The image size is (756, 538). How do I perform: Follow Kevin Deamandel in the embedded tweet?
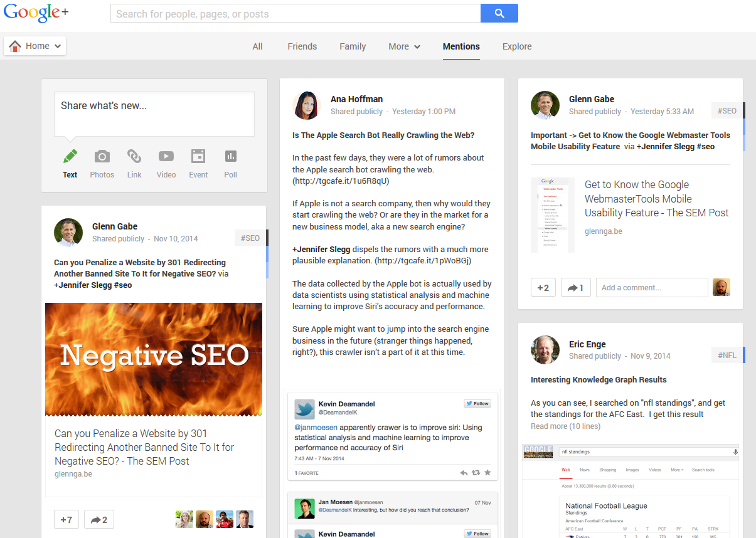click(477, 404)
